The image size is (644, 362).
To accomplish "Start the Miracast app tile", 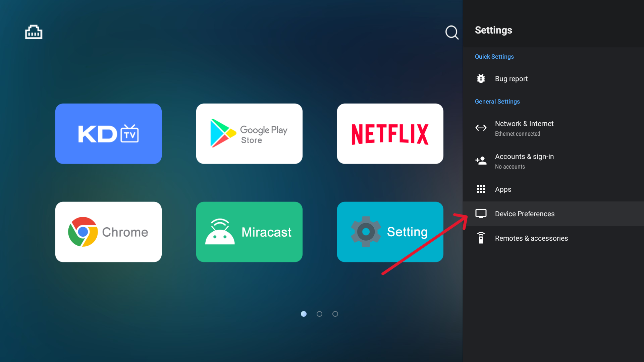I will [x=249, y=232].
